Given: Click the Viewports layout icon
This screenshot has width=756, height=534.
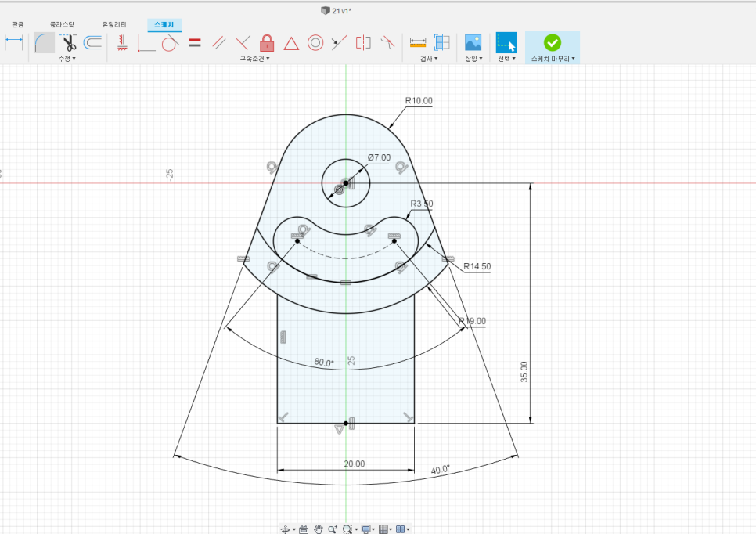Looking at the screenshot, I should point(400,529).
